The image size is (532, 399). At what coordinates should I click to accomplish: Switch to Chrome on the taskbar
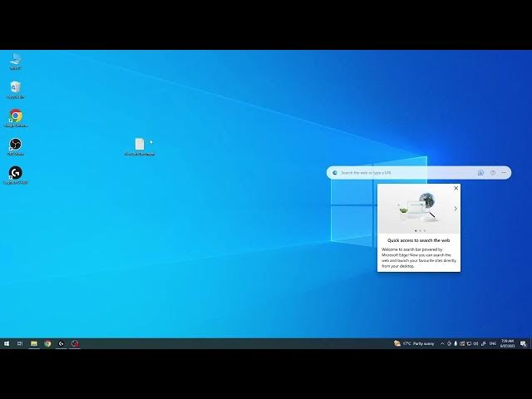pos(47,343)
